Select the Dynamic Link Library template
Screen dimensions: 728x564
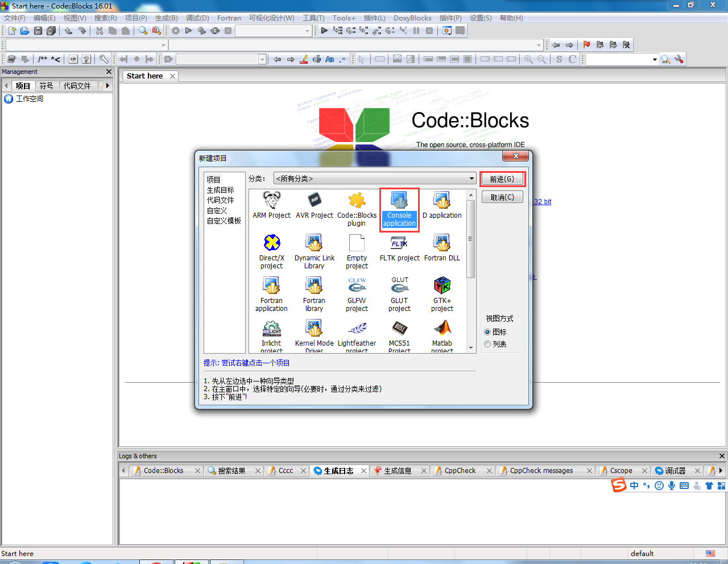(315, 252)
